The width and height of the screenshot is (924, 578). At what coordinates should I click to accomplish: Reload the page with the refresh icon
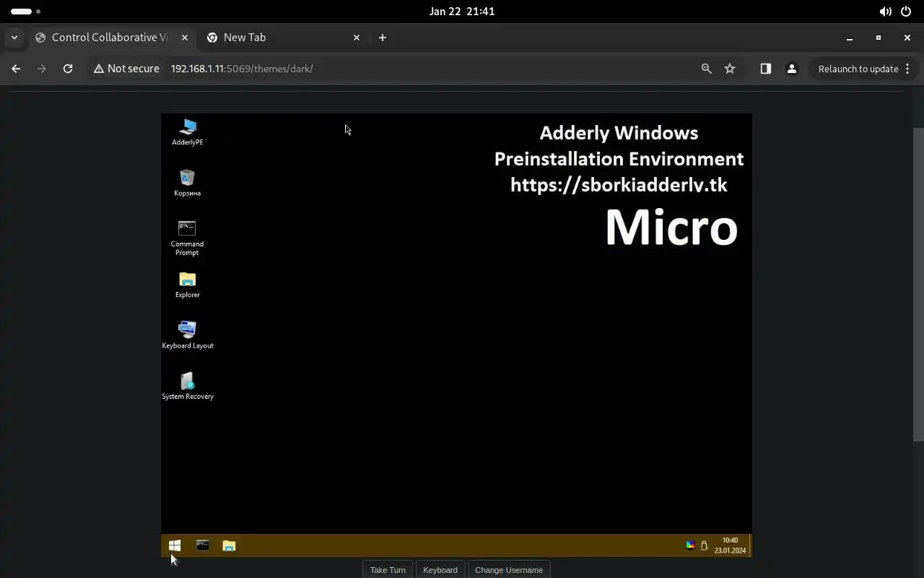coord(68,69)
